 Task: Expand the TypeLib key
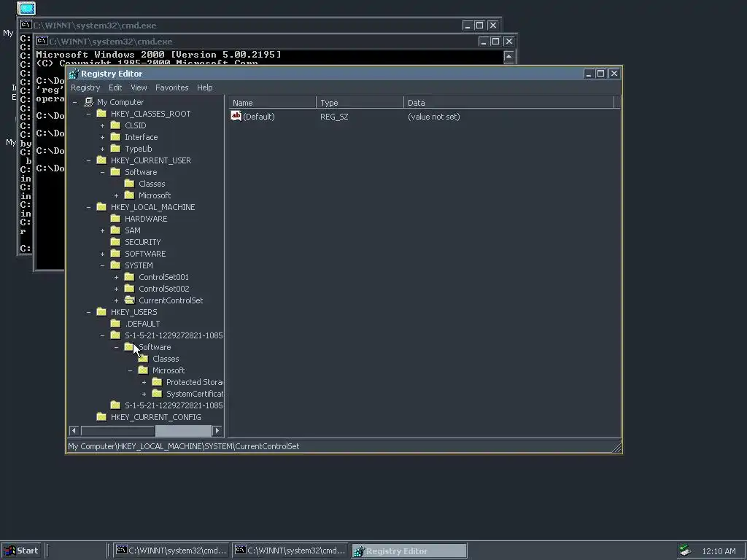pyautogui.click(x=102, y=149)
